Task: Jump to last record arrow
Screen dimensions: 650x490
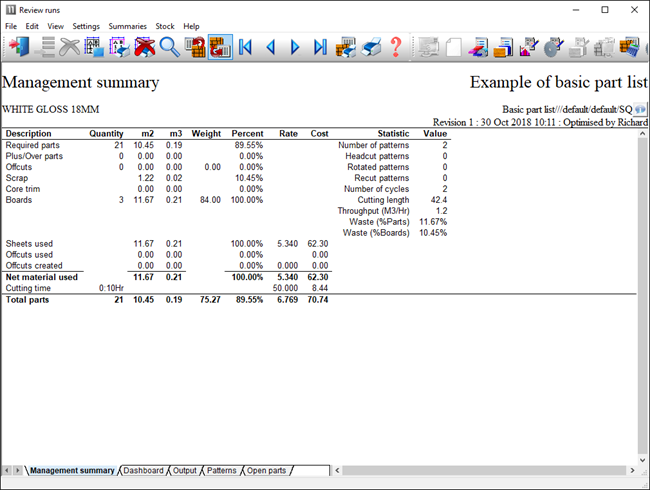Action: [320, 47]
